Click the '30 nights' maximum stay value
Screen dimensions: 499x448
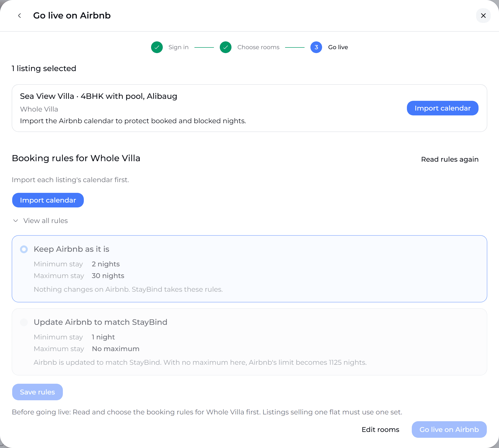point(108,276)
